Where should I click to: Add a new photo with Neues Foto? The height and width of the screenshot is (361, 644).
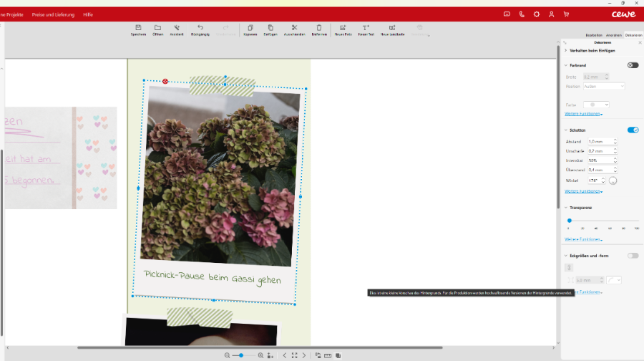tap(343, 28)
